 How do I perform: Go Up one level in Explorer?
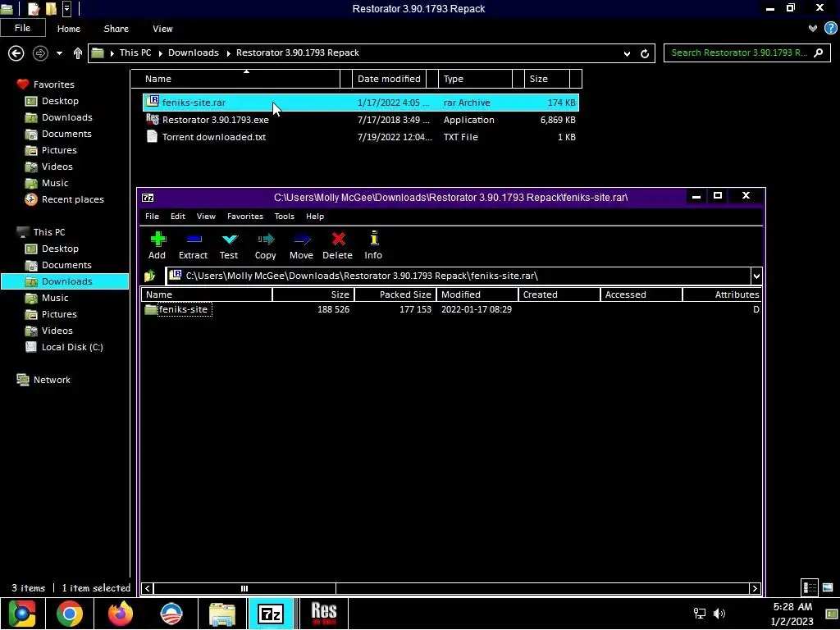pyautogui.click(x=78, y=53)
